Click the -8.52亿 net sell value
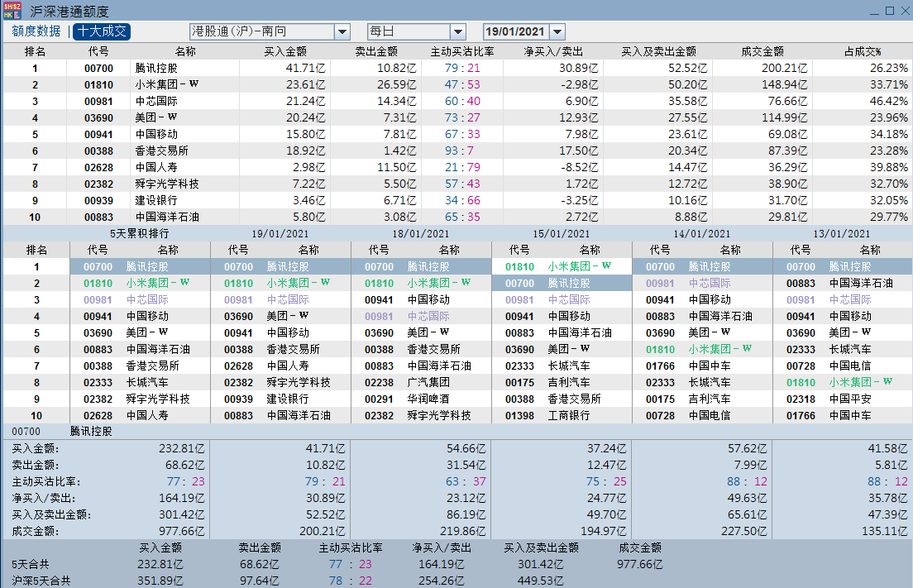913x588 pixels. pyautogui.click(x=580, y=168)
